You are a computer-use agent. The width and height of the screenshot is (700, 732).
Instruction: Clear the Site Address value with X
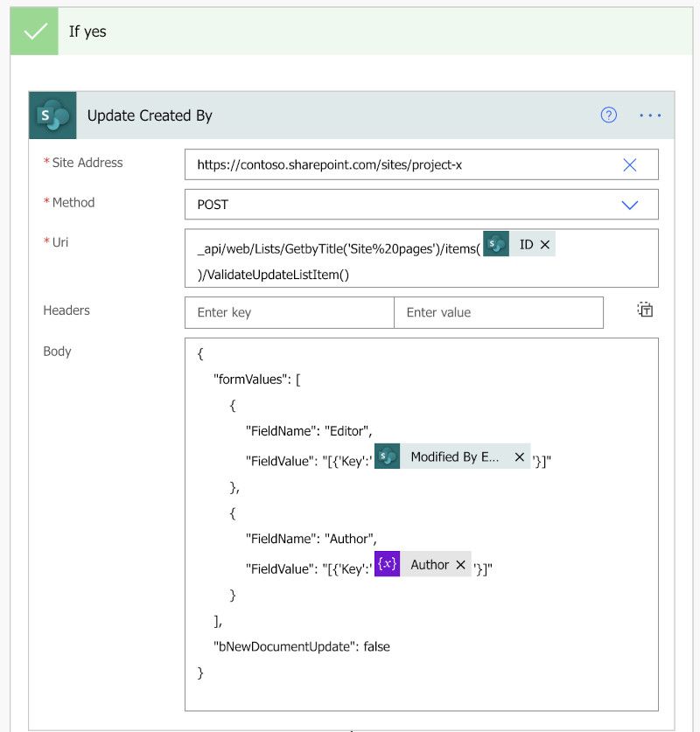point(629,164)
